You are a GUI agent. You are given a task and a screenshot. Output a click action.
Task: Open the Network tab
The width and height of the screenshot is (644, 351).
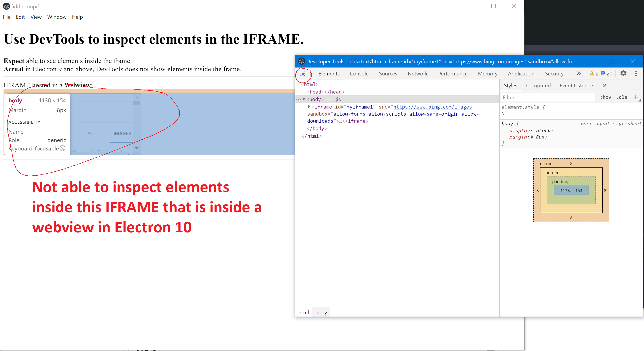tap(417, 74)
